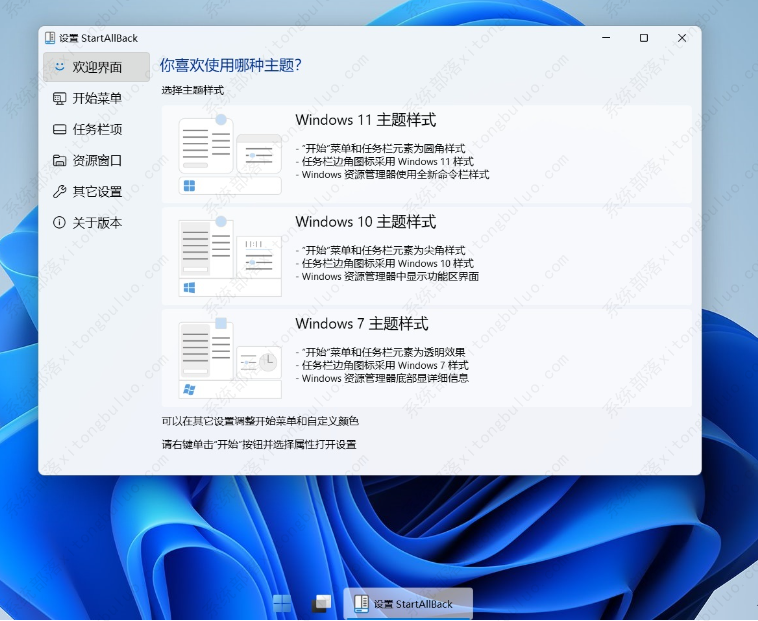Image resolution: width=758 pixels, height=621 pixels.
Task: Click text "开始"菜单和任务栏元素为圆角样式
Action: (x=383, y=149)
